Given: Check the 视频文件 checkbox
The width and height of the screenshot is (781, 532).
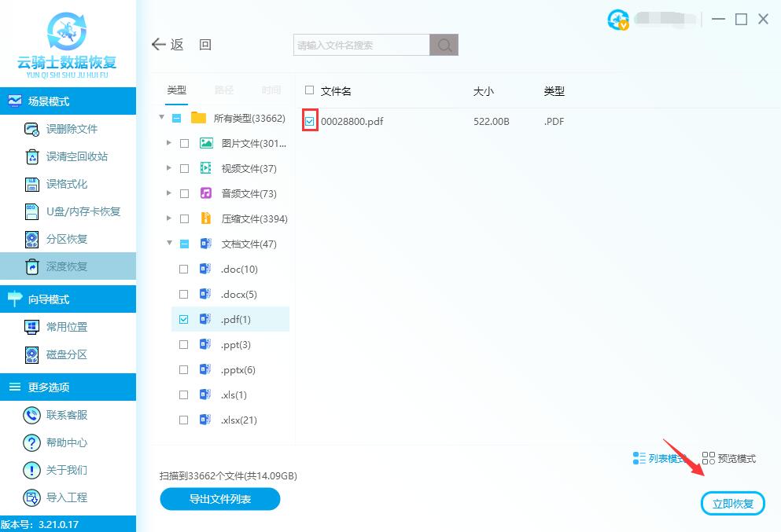Looking at the screenshot, I should [184, 169].
